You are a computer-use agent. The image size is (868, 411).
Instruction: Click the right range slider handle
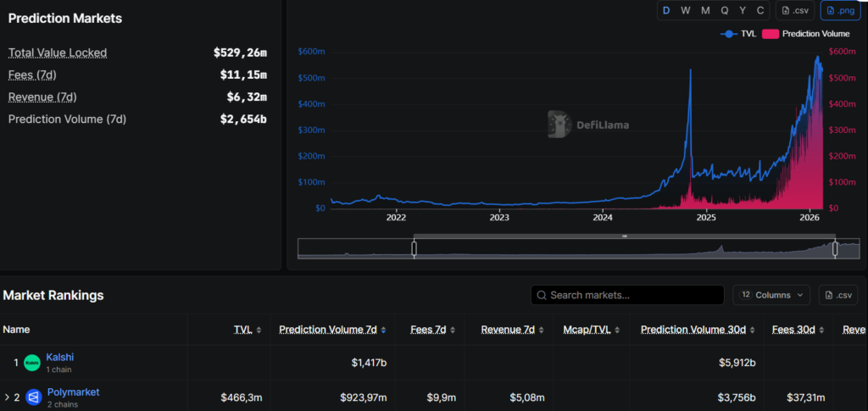click(835, 249)
